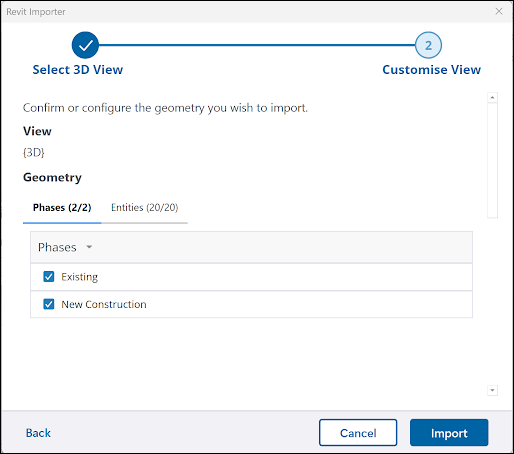Click the Customise View step label
Viewport: 514px width, 454px height.
click(431, 70)
